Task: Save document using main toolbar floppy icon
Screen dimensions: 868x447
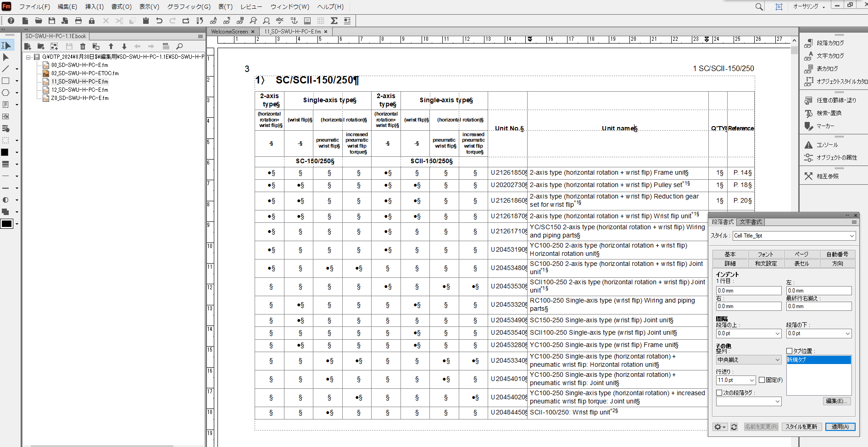Action: tap(52, 21)
